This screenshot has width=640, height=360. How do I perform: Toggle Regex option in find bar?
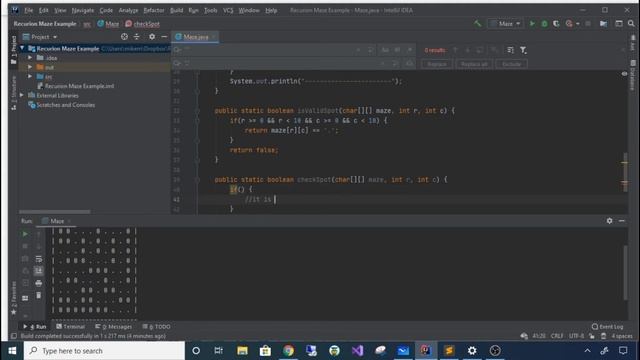click(x=410, y=50)
